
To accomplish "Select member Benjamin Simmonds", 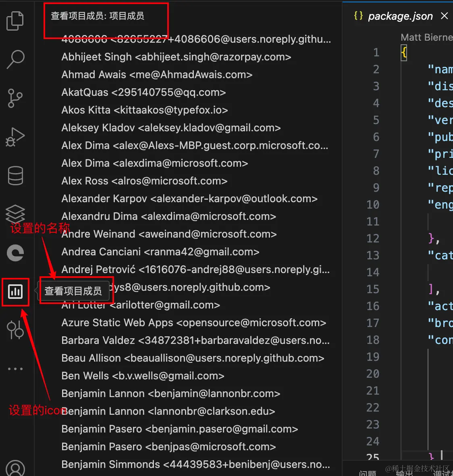I will coord(195,464).
